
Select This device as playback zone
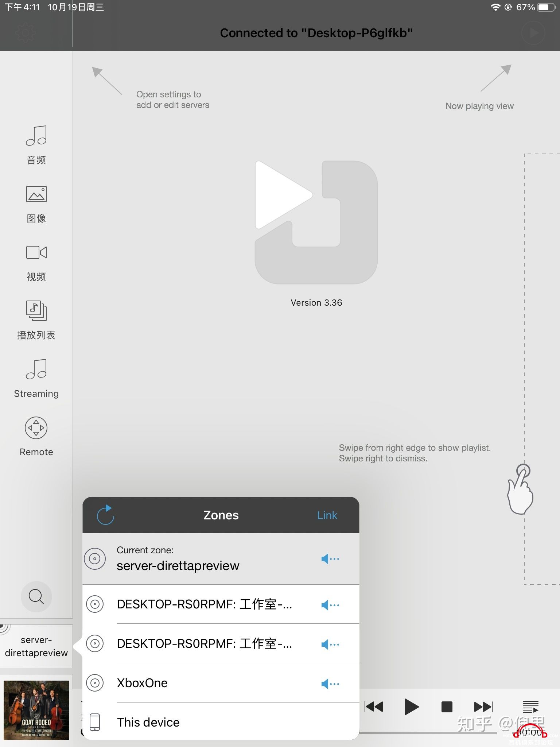pyautogui.click(x=221, y=722)
